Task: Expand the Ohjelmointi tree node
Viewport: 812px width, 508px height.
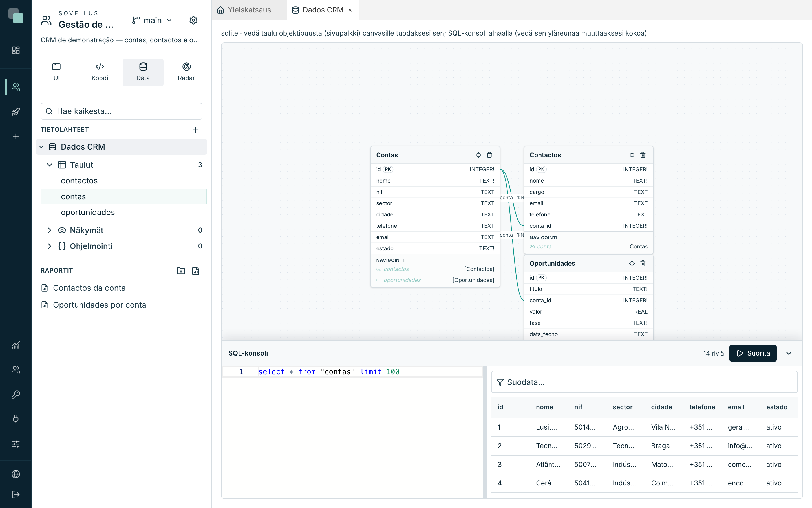Action: click(x=49, y=246)
